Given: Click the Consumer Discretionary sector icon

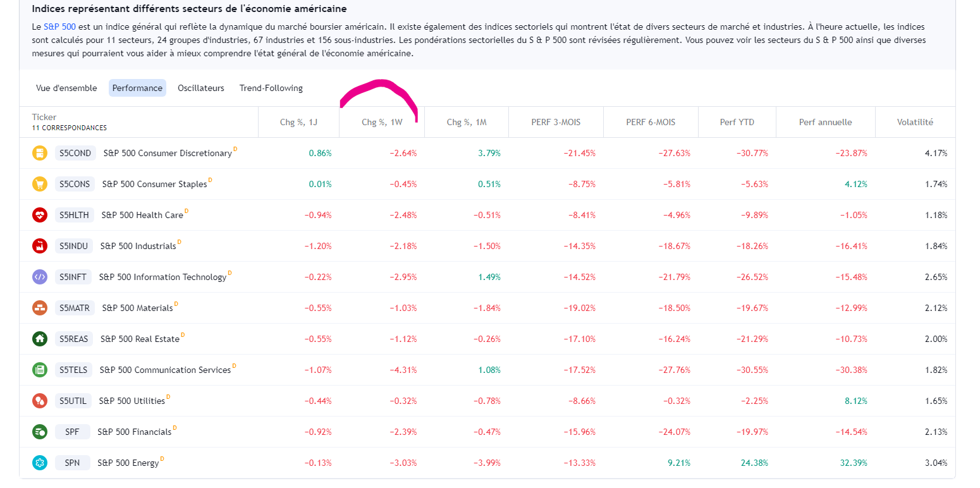Looking at the screenshot, I should [40, 153].
